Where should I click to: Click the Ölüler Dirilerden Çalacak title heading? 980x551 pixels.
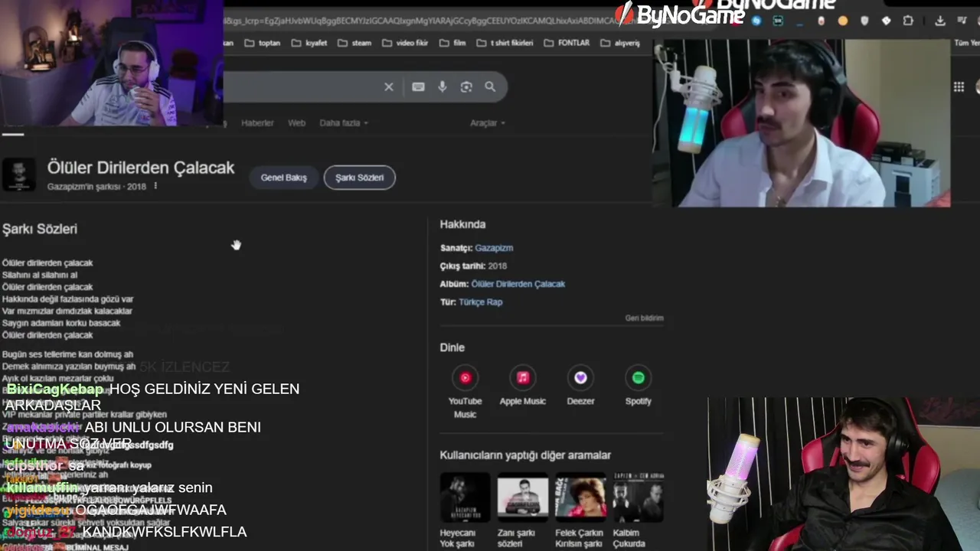[x=141, y=168]
